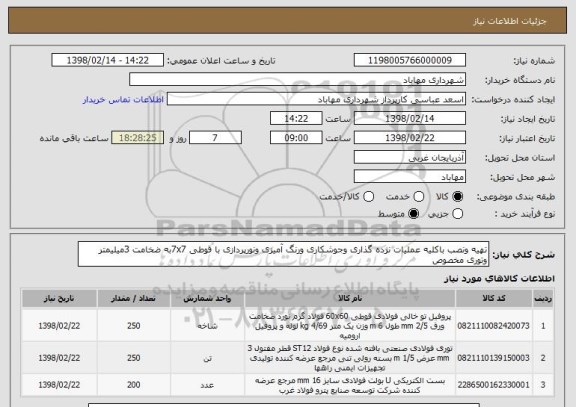
Task: Click the شرح کلی نیاز description box
Action: tap(283, 254)
